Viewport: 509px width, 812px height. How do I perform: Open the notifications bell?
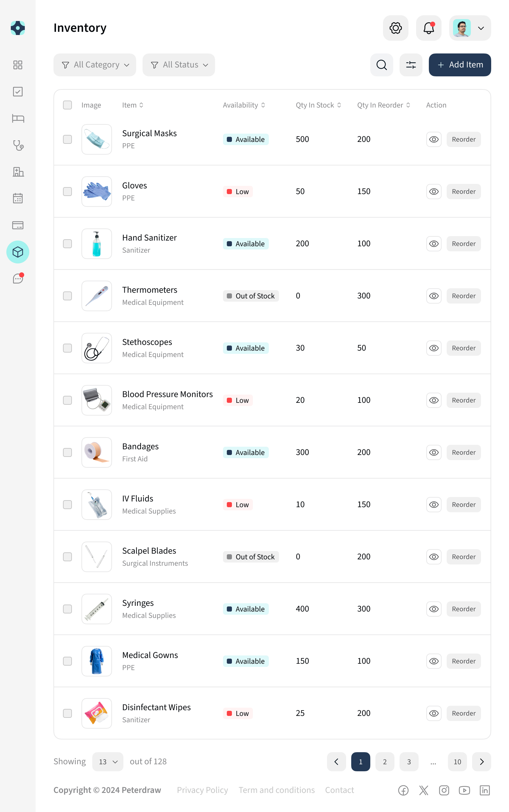[429, 28]
